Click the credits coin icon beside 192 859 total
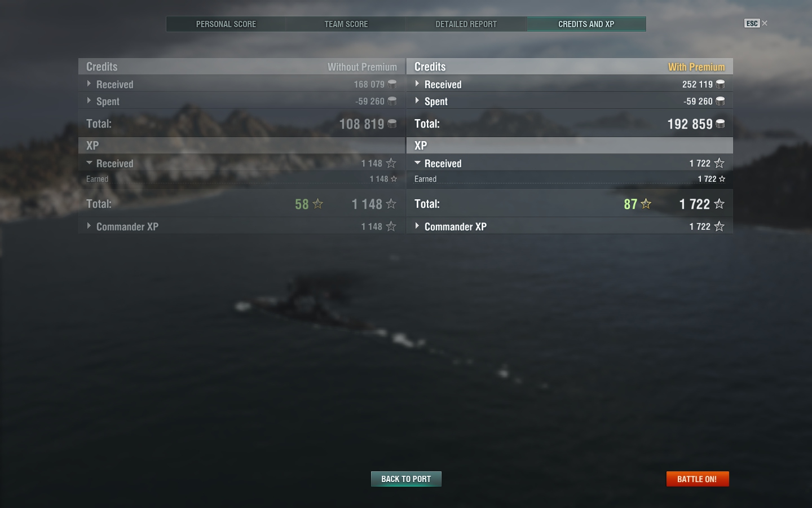Image resolution: width=812 pixels, height=508 pixels. tap(720, 124)
